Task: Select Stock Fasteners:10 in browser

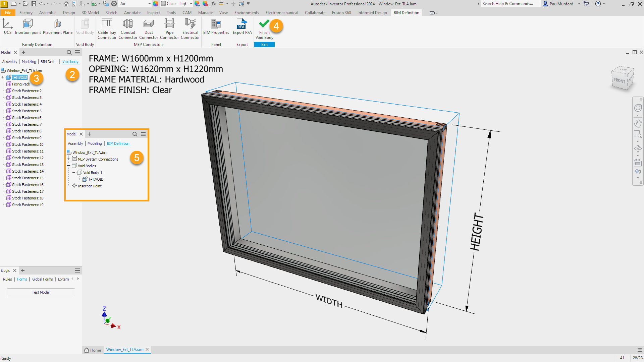Action: 28,144
